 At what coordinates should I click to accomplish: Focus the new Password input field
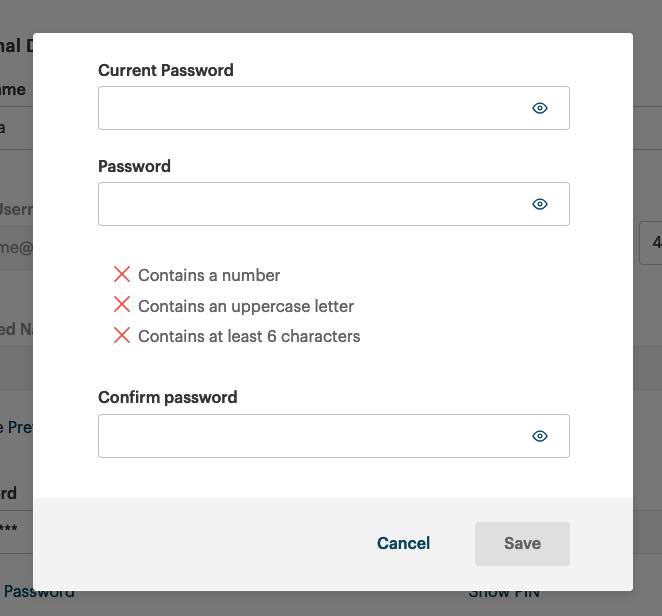tap(310, 204)
